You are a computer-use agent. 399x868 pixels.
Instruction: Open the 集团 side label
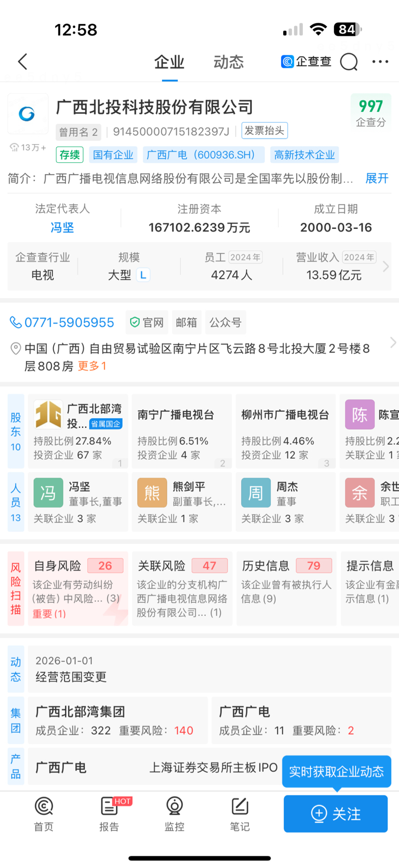(16, 720)
